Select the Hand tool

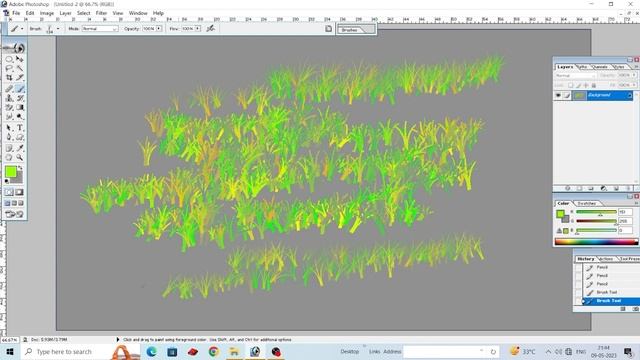click(x=9, y=158)
